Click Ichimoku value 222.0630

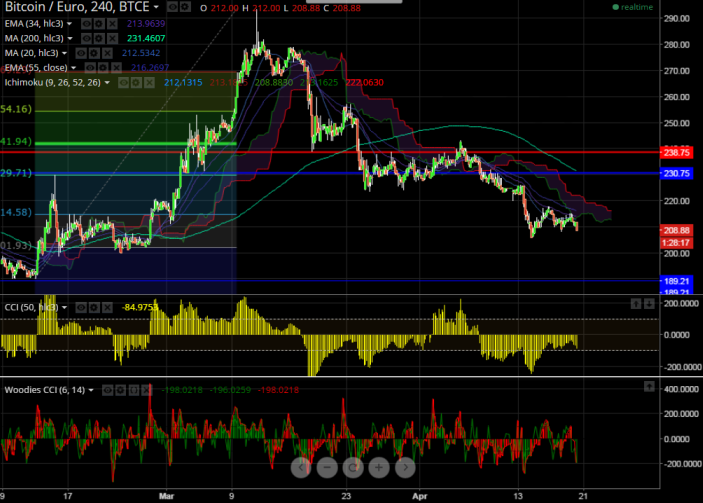365,82
